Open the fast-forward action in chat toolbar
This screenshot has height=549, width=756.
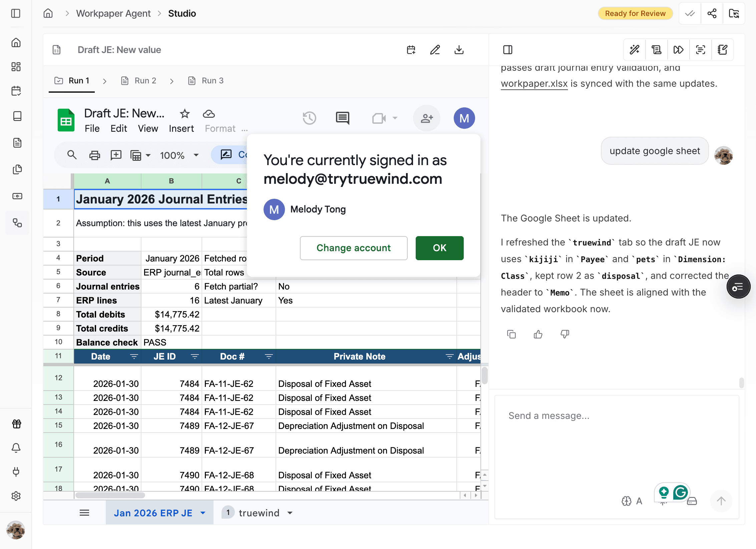678,49
